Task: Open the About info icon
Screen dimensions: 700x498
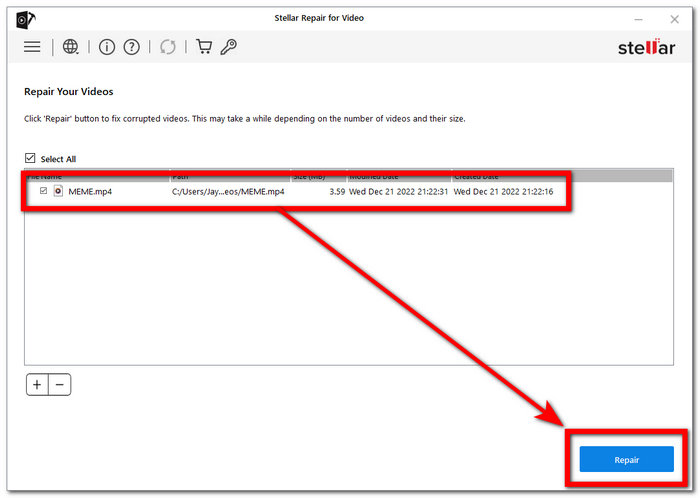Action: pos(107,47)
